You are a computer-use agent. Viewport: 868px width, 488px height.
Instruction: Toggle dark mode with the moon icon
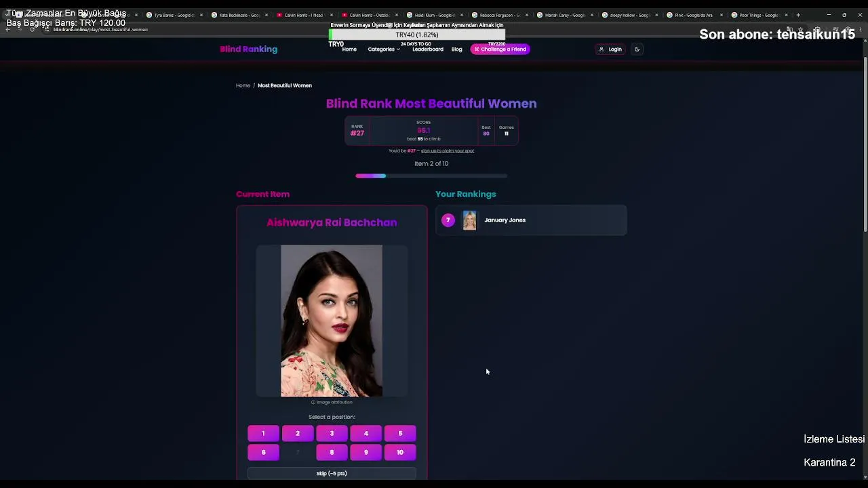click(637, 49)
